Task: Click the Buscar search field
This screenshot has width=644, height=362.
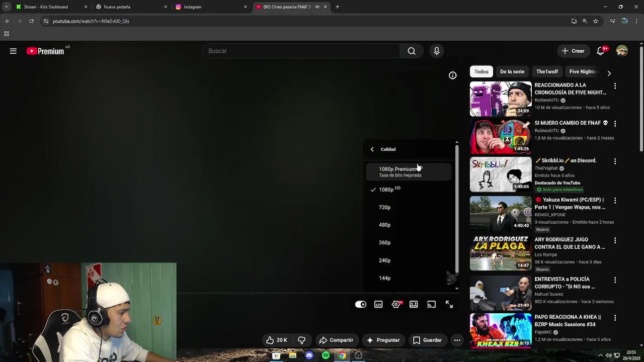Action: (301, 51)
